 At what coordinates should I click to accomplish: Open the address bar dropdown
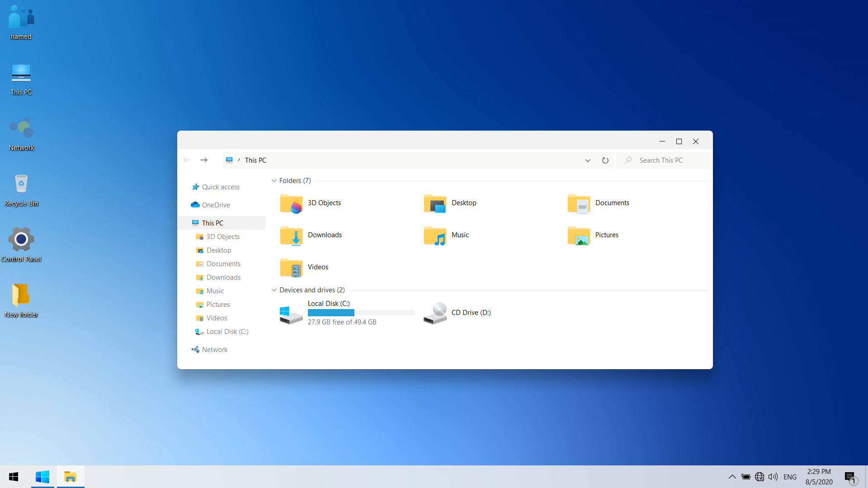(x=588, y=160)
